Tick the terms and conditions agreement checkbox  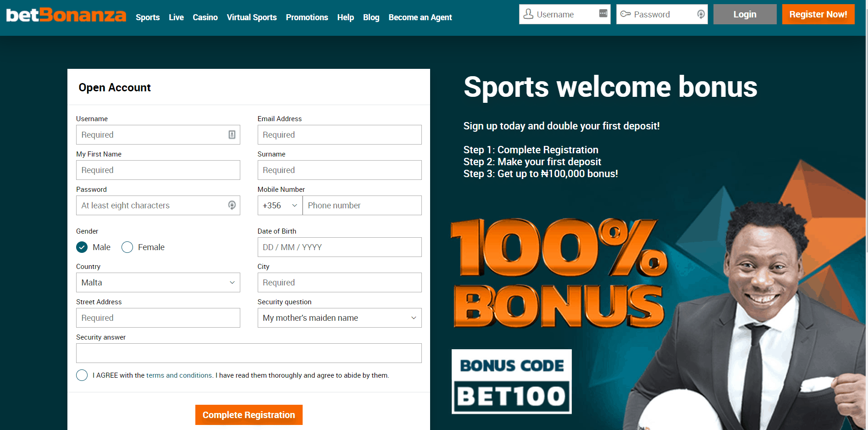82,375
